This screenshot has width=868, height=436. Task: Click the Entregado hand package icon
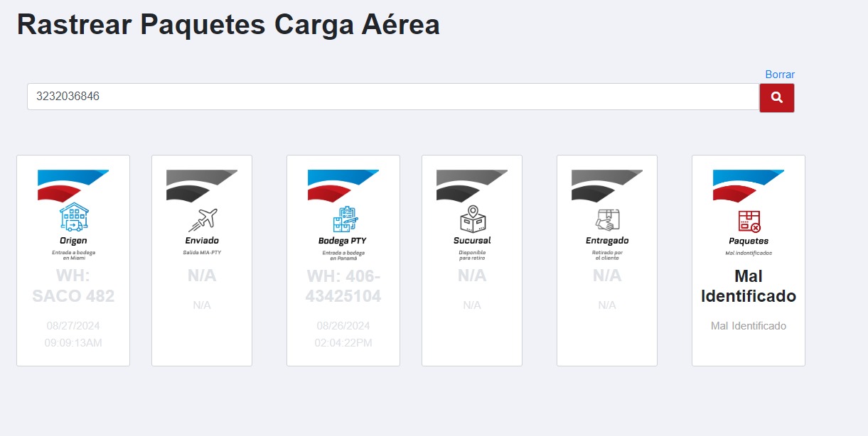pyautogui.click(x=607, y=220)
